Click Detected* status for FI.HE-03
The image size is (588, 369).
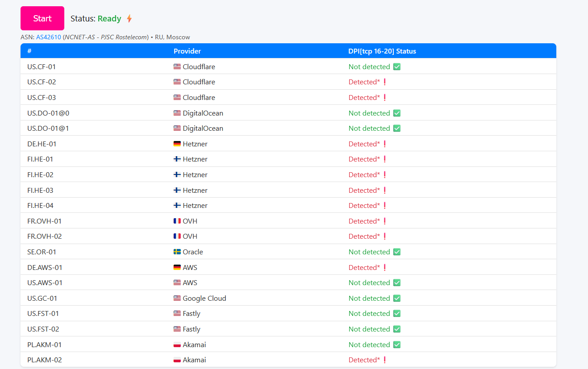click(364, 191)
